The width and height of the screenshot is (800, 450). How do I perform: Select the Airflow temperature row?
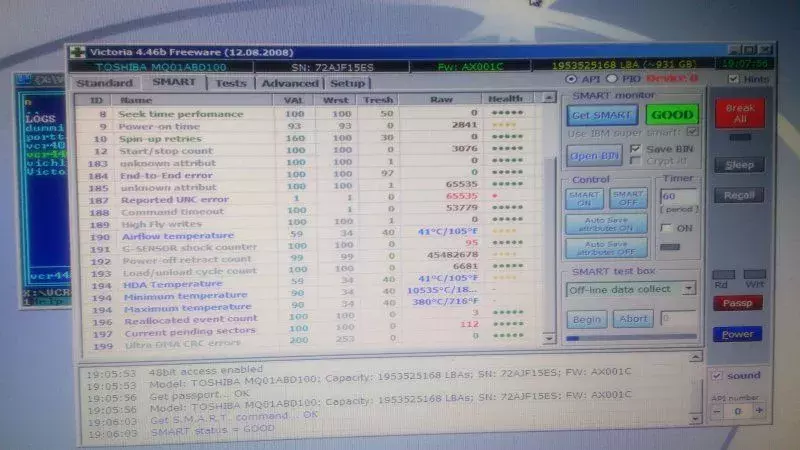coord(309,235)
